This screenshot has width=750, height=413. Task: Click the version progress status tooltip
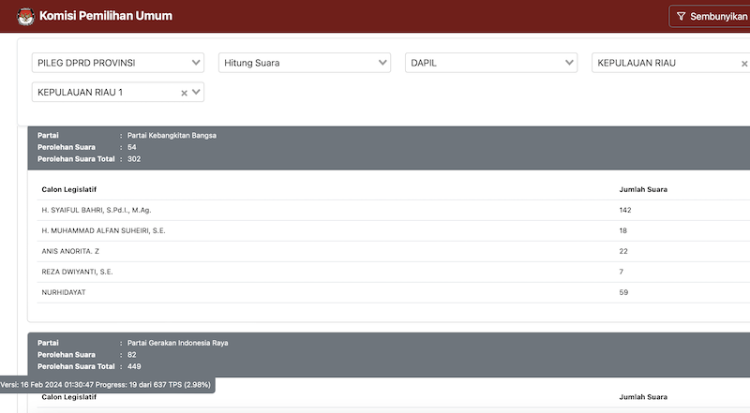pos(107,385)
